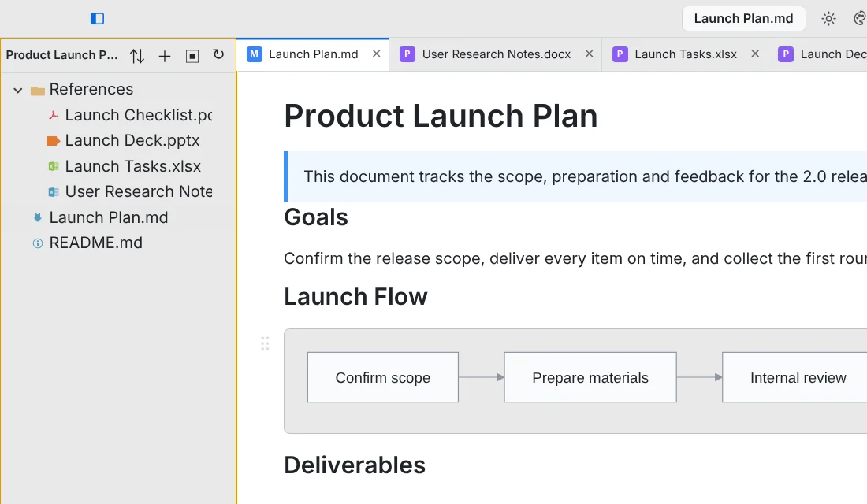Click the Launch Flow heading
867x504 pixels.
coord(355,297)
